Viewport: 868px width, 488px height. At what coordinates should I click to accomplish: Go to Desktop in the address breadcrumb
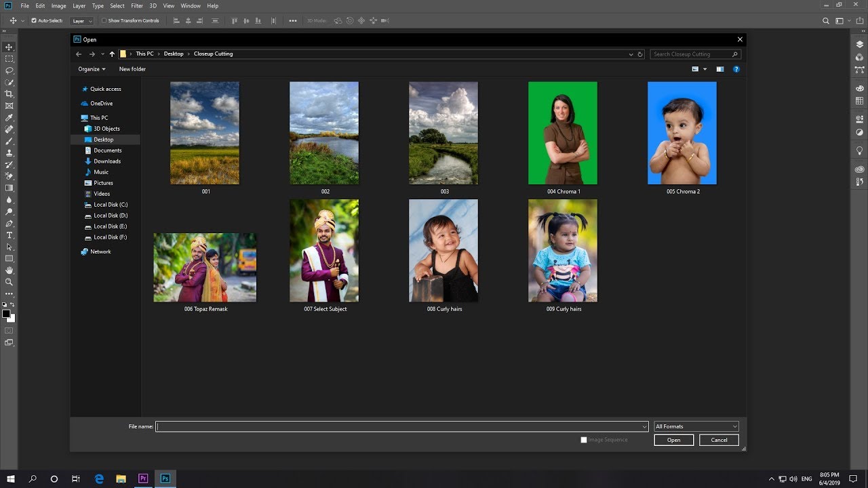[174, 54]
